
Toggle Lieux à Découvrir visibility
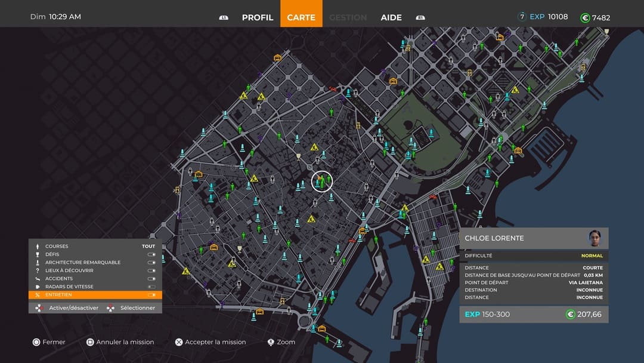coord(151,270)
